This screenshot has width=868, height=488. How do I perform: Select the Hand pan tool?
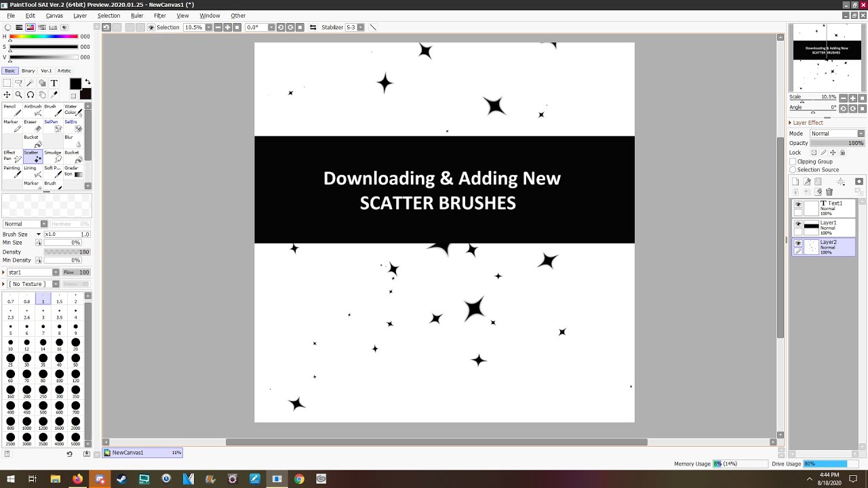pyautogui.click(x=42, y=95)
